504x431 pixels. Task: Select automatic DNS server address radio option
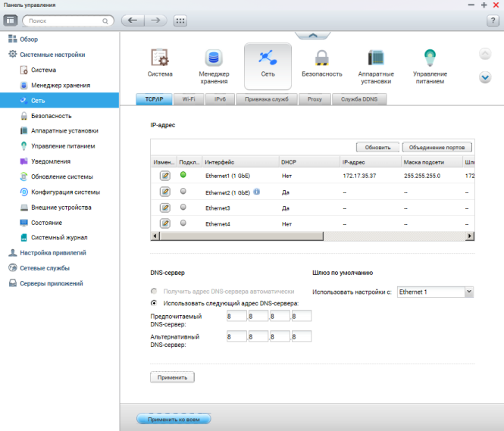[154, 291]
